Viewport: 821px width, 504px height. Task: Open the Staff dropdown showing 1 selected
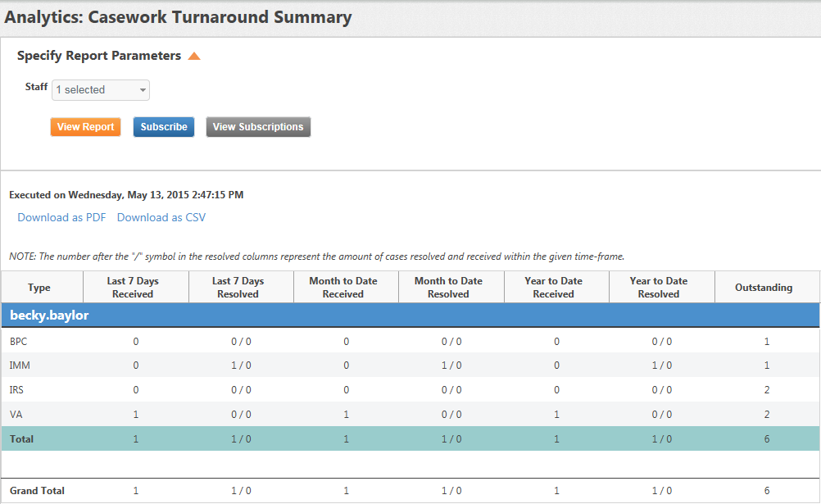[x=101, y=90]
